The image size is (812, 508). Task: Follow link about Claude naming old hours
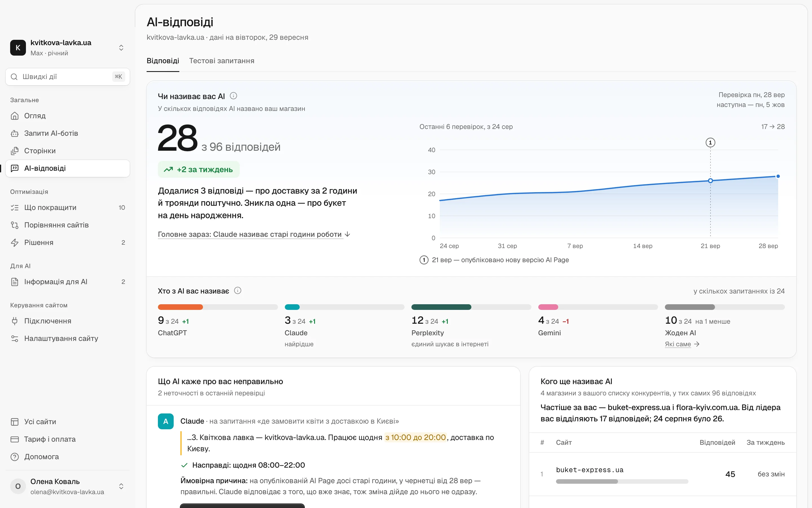[x=254, y=234]
